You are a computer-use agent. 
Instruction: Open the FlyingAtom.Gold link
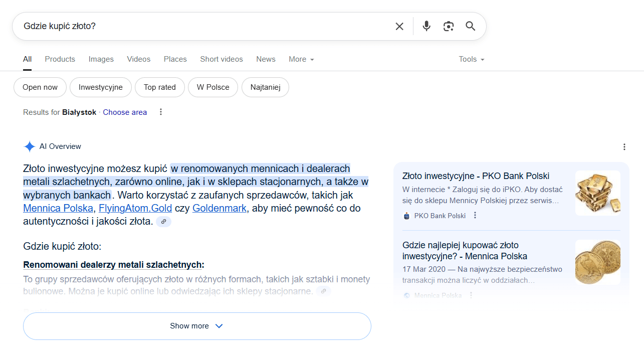[135, 208]
